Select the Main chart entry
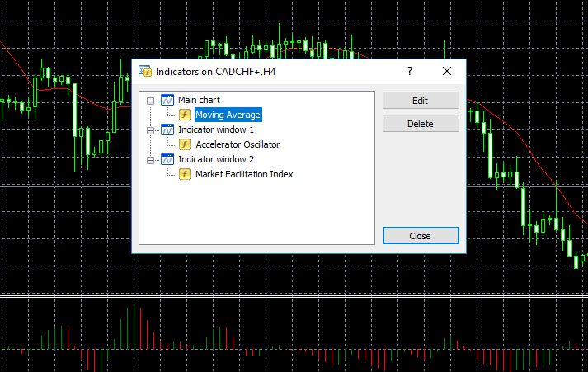The height and width of the screenshot is (372, 588). [x=199, y=100]
